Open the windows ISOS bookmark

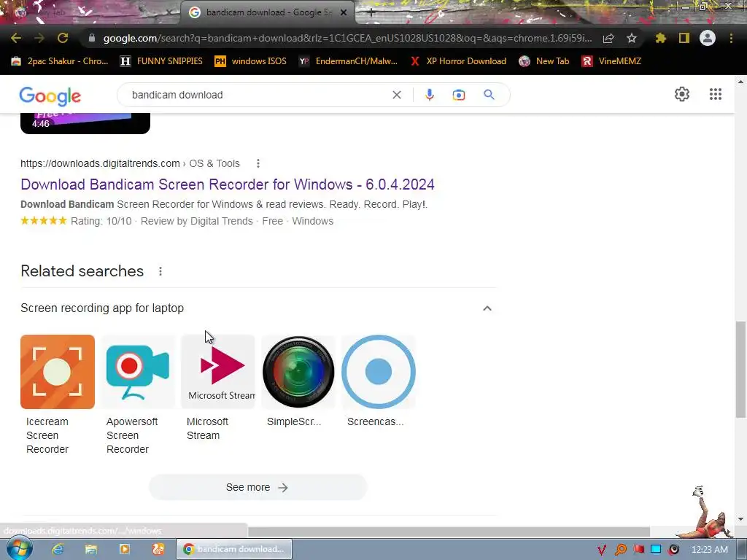click(x=251, y=61)
